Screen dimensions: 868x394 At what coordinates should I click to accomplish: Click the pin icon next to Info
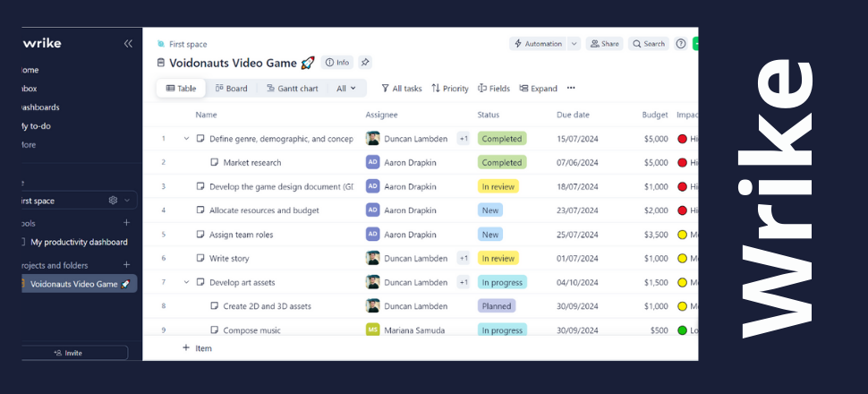point(365,63)
